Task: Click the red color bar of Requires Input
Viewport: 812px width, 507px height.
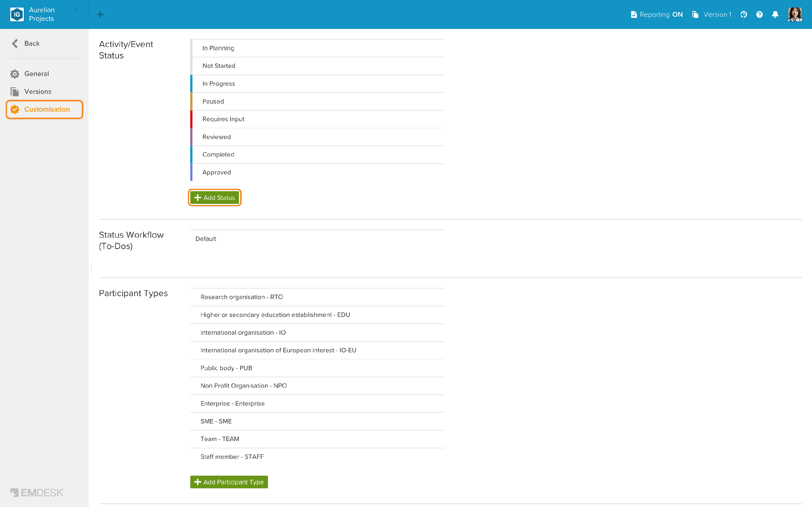Action: [191, 119]
